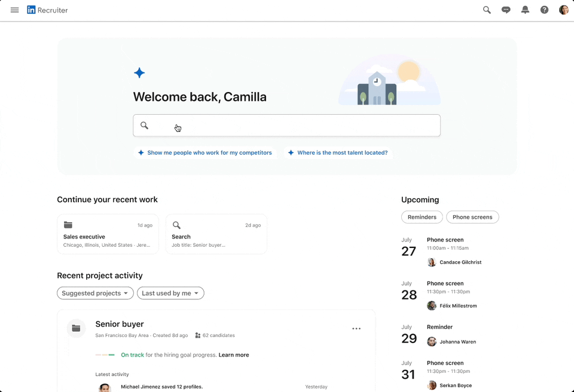Select 'Show me people who work for my competitors'
This screenshot has width=574, height=392.
tap(204, 152)
